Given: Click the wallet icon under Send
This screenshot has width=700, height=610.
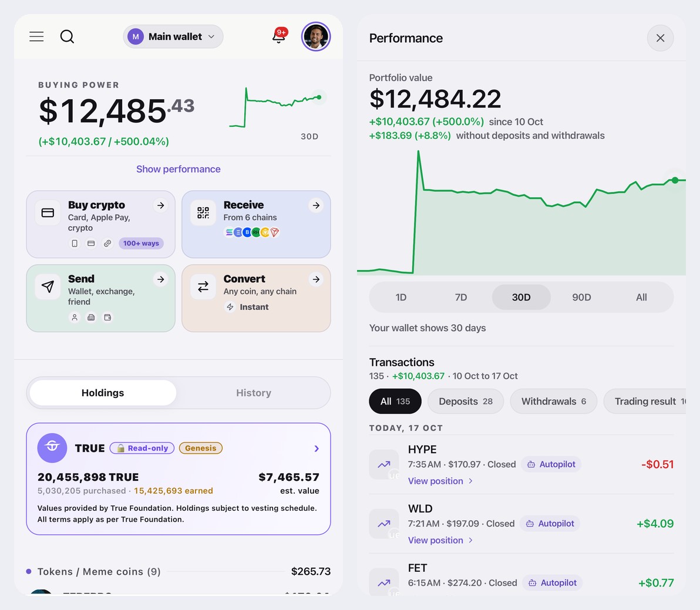Looking at the screenshot, I should (107, 317).
